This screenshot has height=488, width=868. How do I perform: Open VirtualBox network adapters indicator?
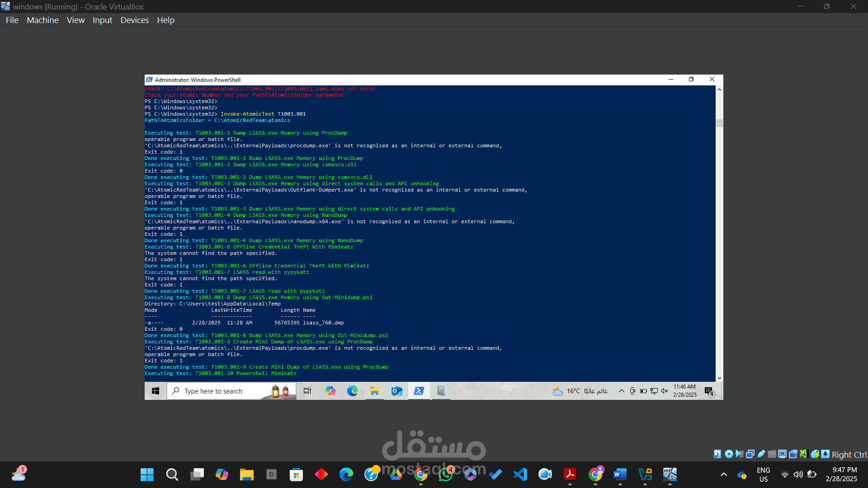750,454
